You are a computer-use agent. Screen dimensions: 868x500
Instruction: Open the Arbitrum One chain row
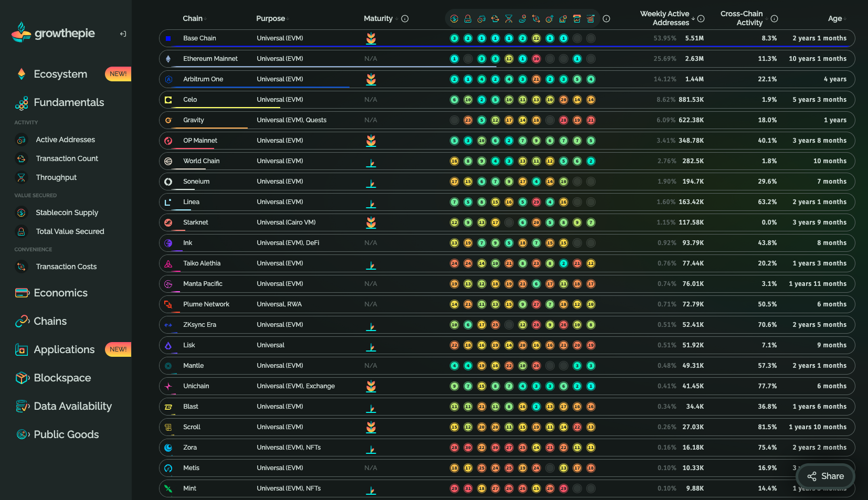pos(203,79)
